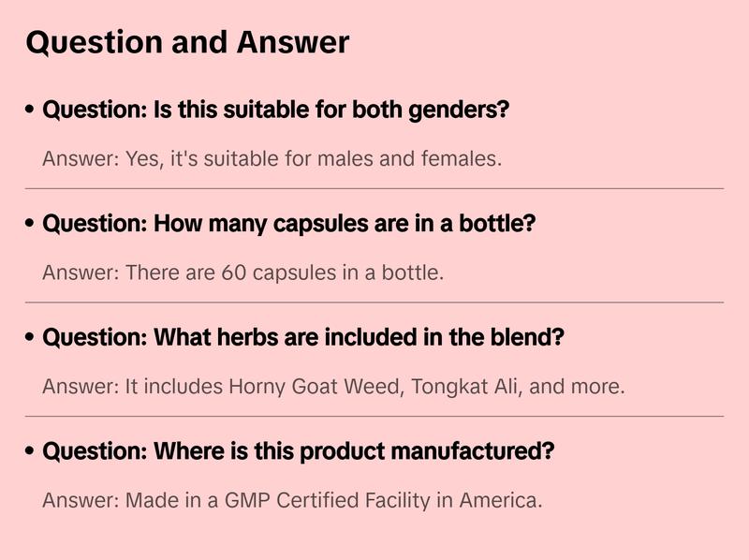Click the bullet before the capsules question

(x=31, y=225)
